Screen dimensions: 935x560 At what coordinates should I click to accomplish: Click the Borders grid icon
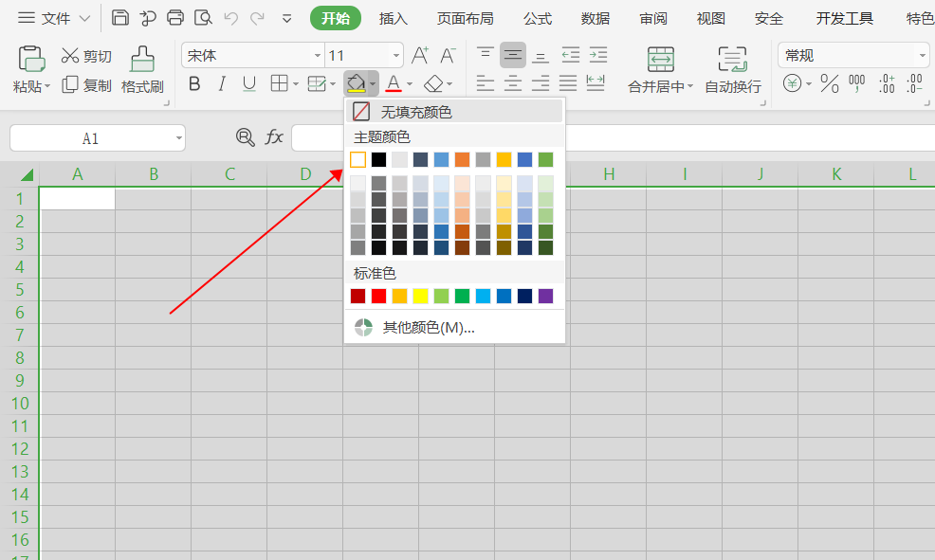pyautogui.click(x=279, y=83)
